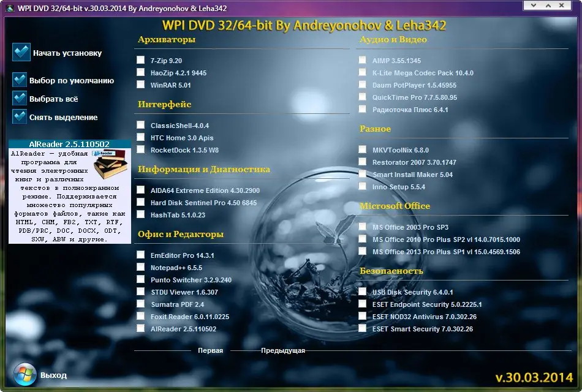Tick the AlReader 2.5.110502 checkbox
Viewport: 582px width, 392px height.
(141, 328)
